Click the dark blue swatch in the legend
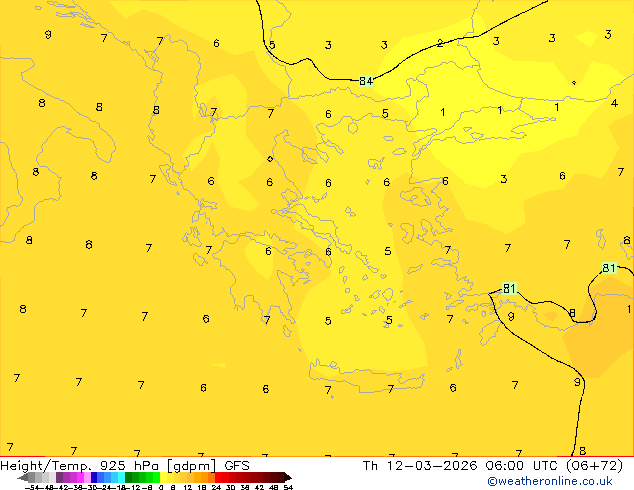634x490 pixels. tap(94, 477)
